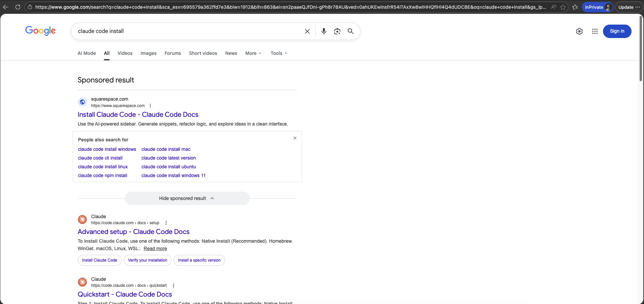Open the sponsored Install Claude Code link
This screenshot has width=644, height=304.
(138, 114)
